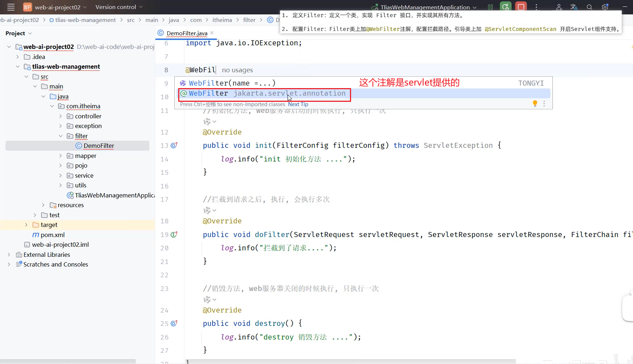Click project panel horizontal scrollbar

[x=68, y=361]
